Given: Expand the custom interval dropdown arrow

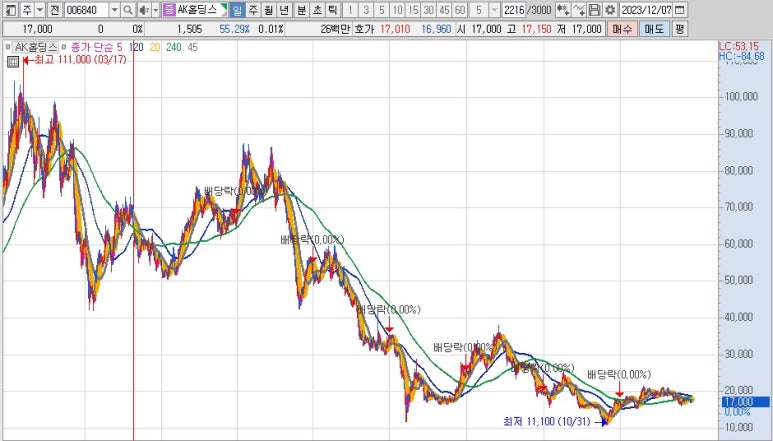Looking at the screenshot, I should pyautogui.click(x=494, y=9).
